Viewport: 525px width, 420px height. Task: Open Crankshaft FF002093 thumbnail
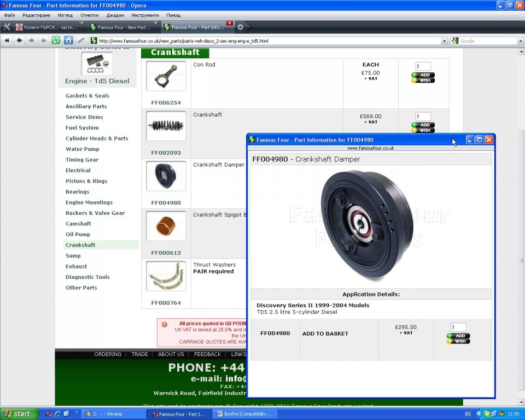(x=166, y=126)
